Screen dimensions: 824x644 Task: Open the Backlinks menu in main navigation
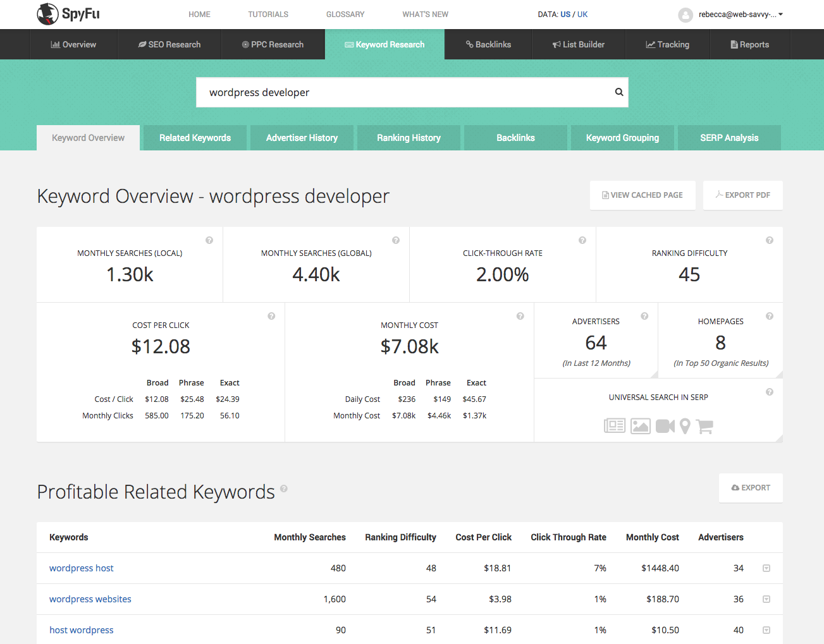pyautogui.click(x=488, y=45)
